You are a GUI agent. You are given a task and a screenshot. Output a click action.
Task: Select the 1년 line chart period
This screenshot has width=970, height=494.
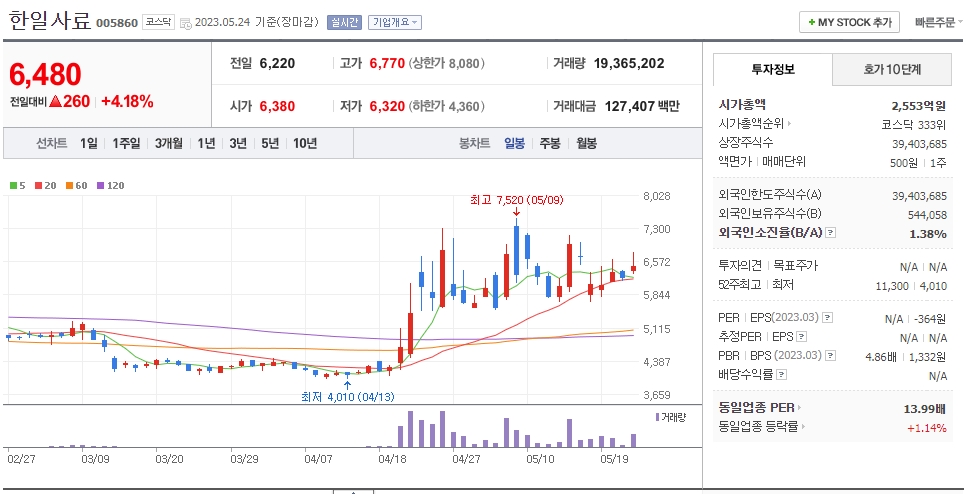coord(207,143)
